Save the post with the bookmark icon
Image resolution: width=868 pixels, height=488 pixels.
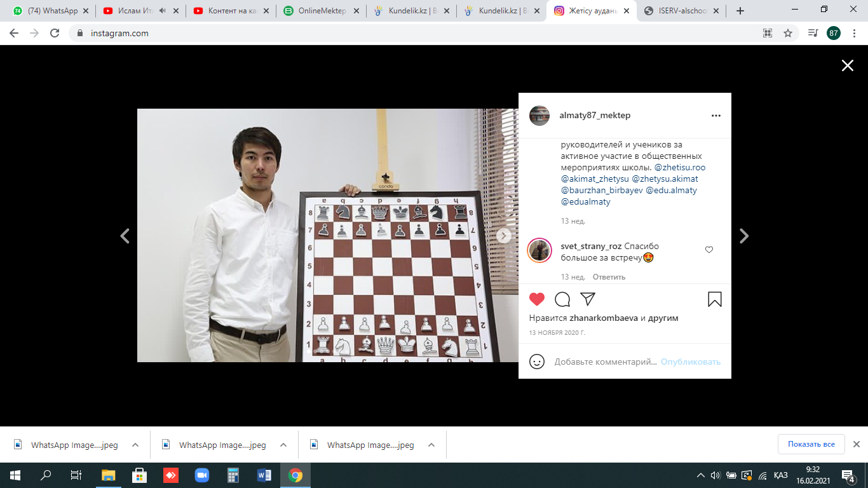tap(715, 299)
